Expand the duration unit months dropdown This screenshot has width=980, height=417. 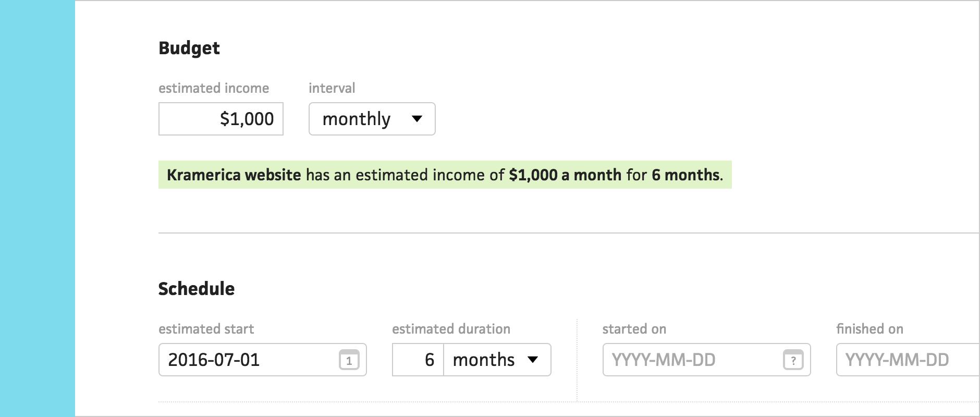coord(497,360)
